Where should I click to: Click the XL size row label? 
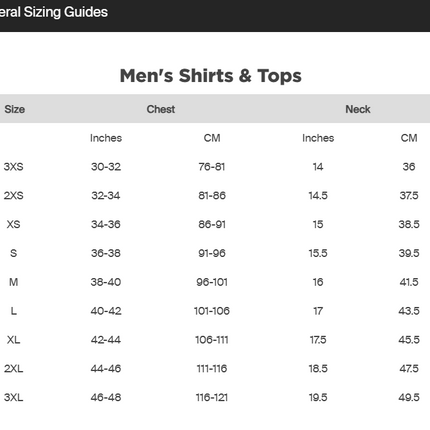coord(14,340)
